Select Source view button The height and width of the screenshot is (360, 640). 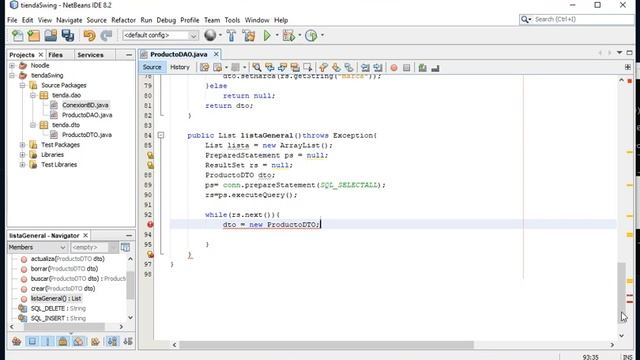point(152,67)
